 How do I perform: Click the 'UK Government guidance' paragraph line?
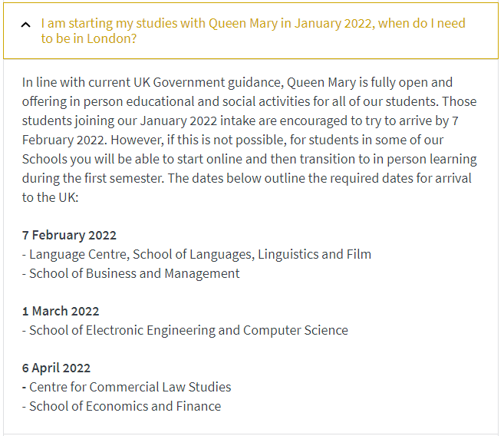pyautogui.click(x=237, y=83)
